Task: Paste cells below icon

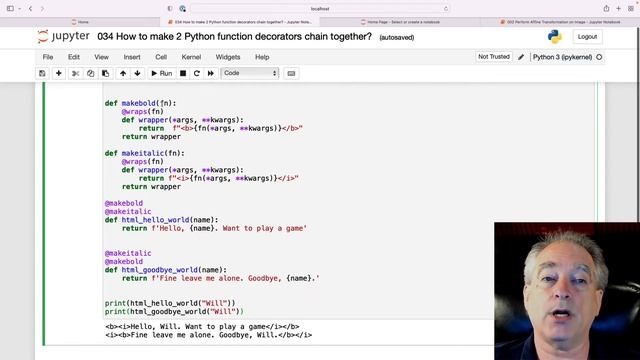Action: point(105,73)
